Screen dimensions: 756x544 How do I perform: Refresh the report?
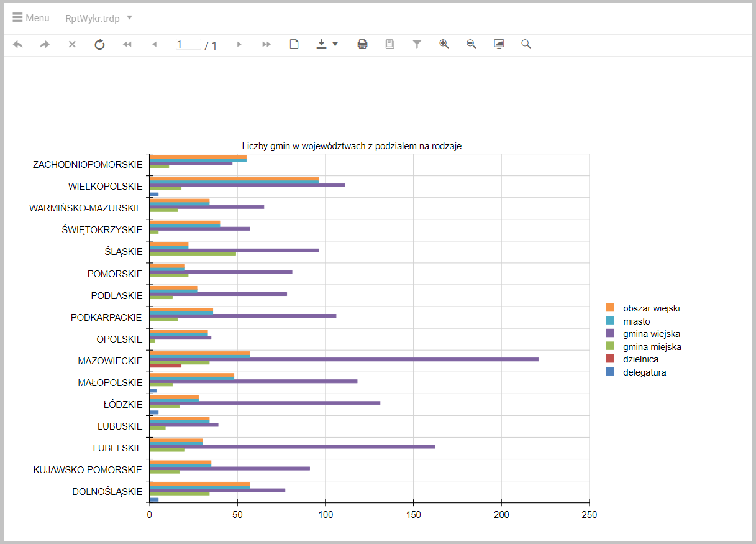pos(99,44)
